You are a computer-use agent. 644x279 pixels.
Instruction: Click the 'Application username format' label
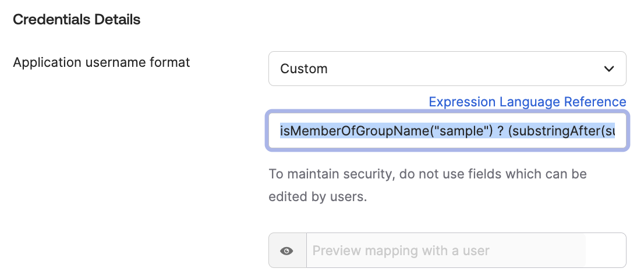(x=101, y=62)
